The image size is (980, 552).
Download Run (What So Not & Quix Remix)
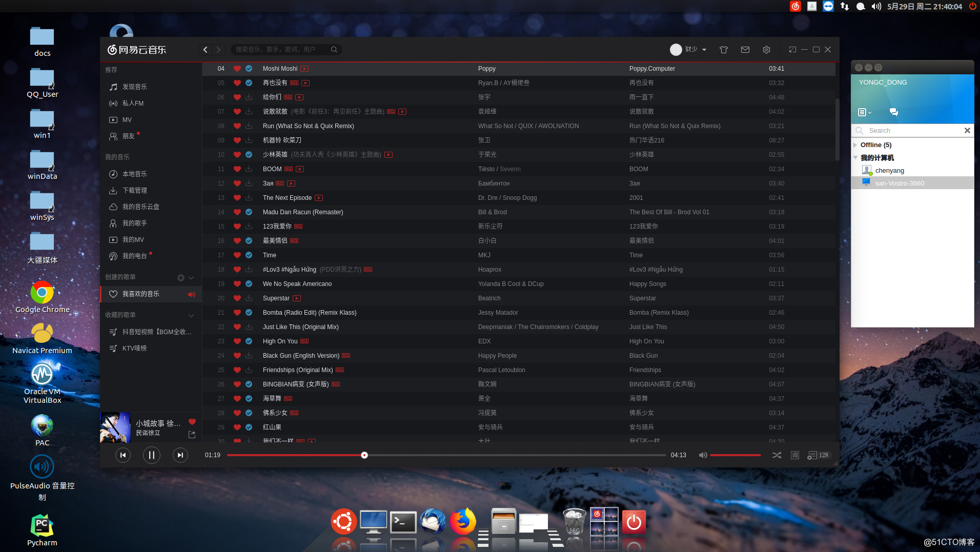(249, 126)
